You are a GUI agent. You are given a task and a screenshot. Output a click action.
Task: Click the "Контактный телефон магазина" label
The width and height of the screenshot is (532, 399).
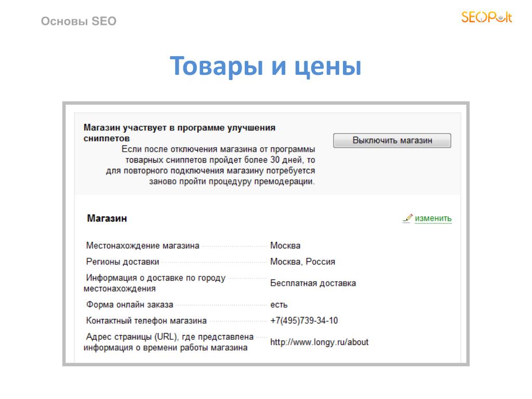pyautogui.click(x=146, y=321)
